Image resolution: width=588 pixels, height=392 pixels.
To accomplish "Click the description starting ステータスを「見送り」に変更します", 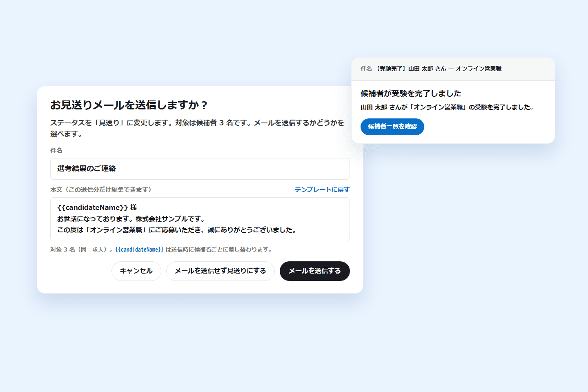I will coord(198,128).
